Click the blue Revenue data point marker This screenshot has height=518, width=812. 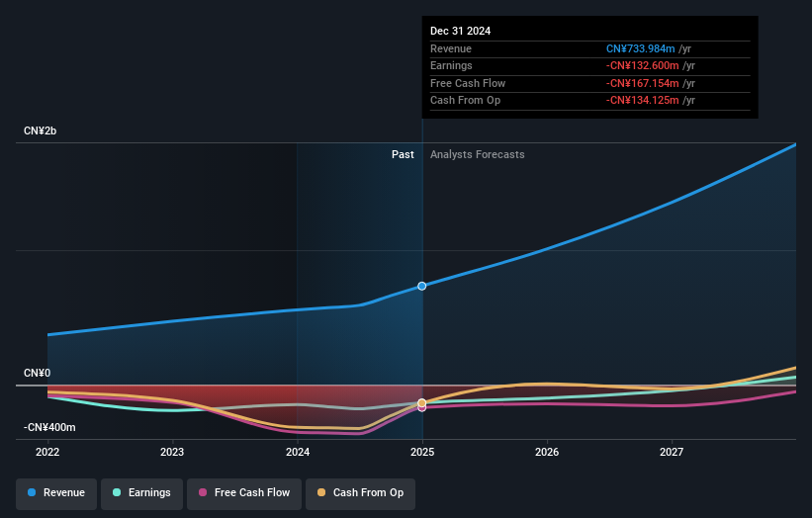pyautogui.click(x=422, y=286)
